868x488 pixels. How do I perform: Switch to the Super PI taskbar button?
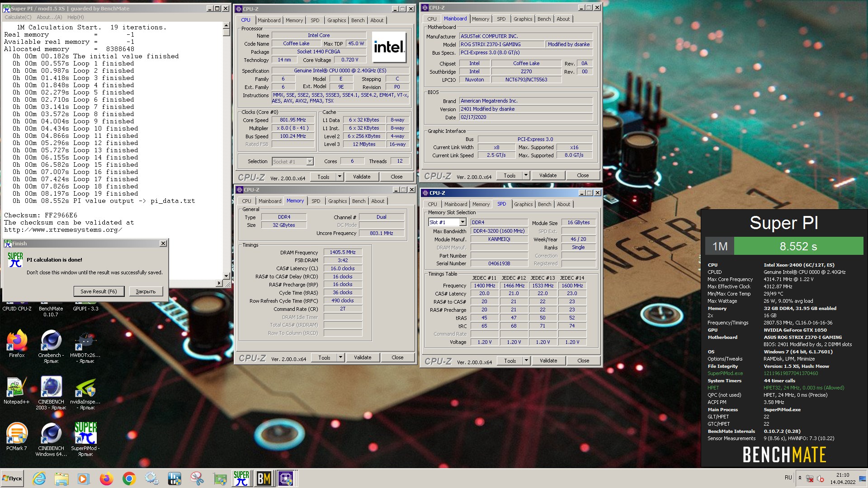241,479
